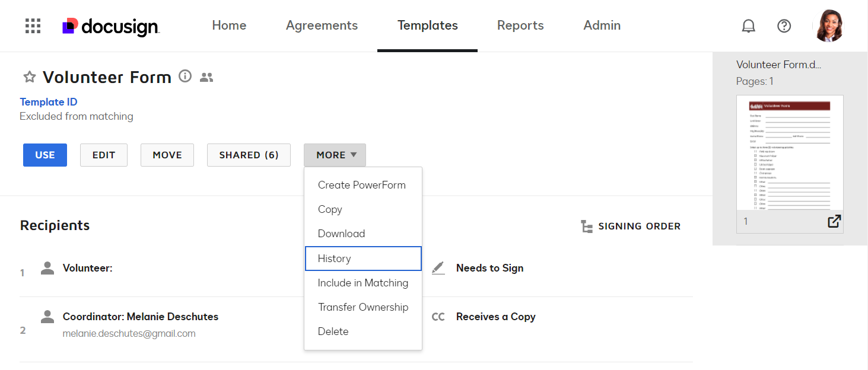The height and width of the screenshot is (370, 868).
Task: Click Delete in the More menu
Action: (333, 331)
